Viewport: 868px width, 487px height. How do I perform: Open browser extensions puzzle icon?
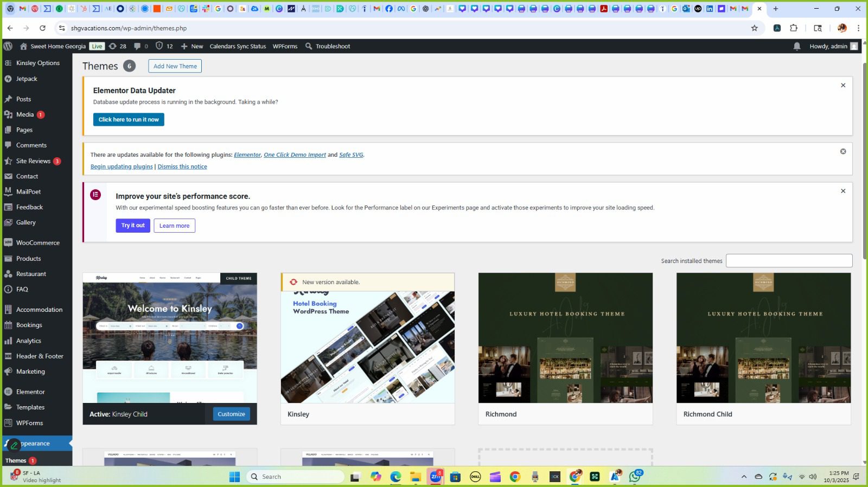click(x=794, y=28)
